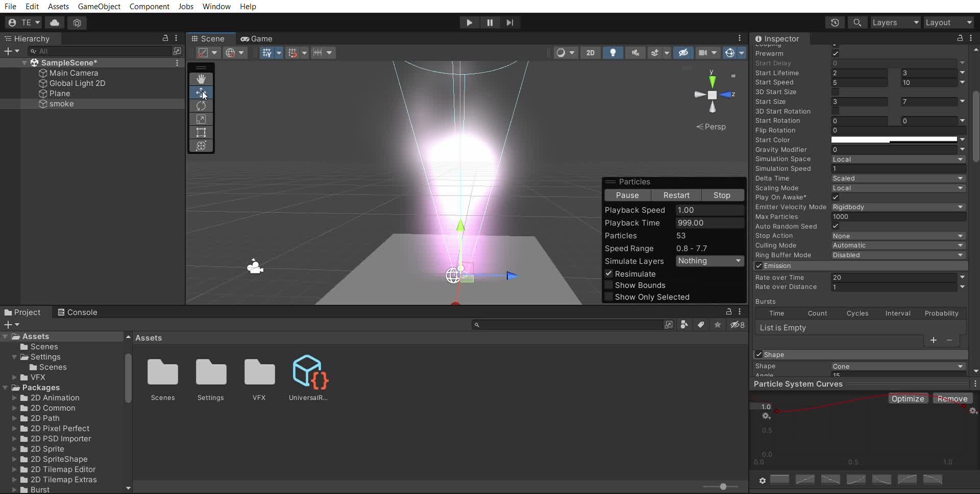
Task: Select the Rotate tool
Action: coord(201,106)
